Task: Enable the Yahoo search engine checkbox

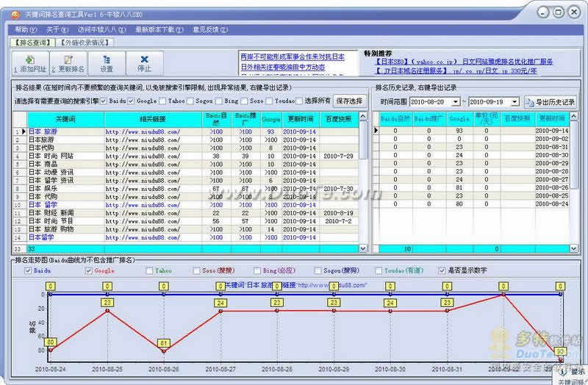Action: [162, 101]
